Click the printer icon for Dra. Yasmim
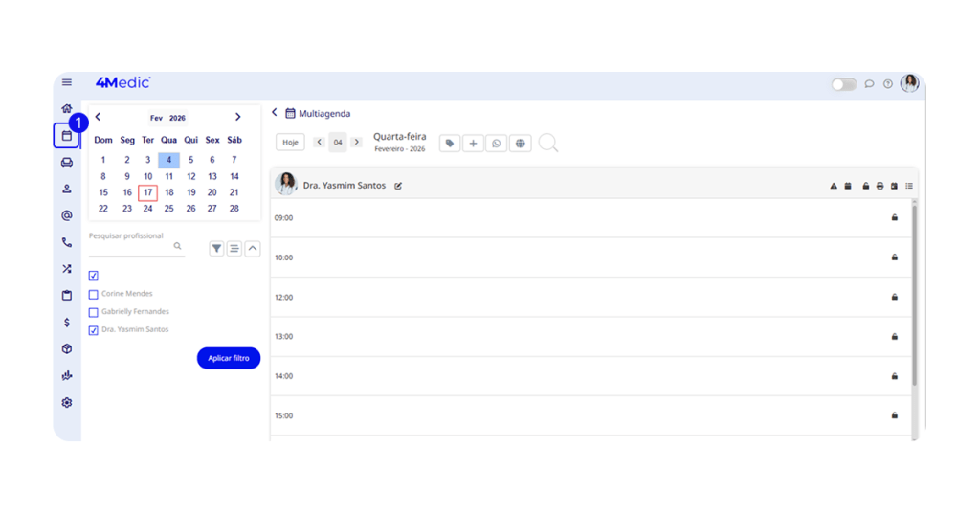980x514 pixels. [x=880, y=186]
